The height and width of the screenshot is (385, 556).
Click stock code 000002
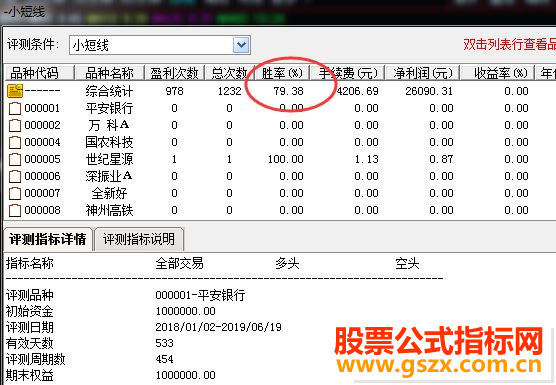(43, 125)
